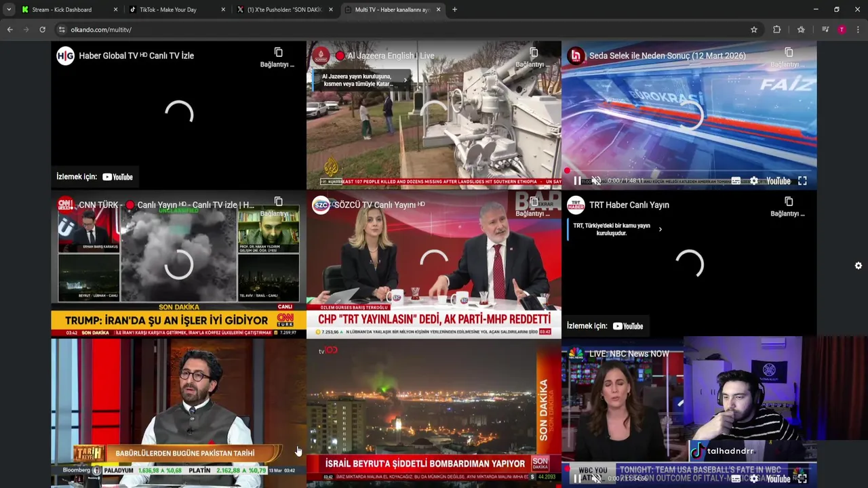Open the Al Jazeera channel avatar
Image resolution: width=868 pixels, height=488 pixels.
point(321,56)
